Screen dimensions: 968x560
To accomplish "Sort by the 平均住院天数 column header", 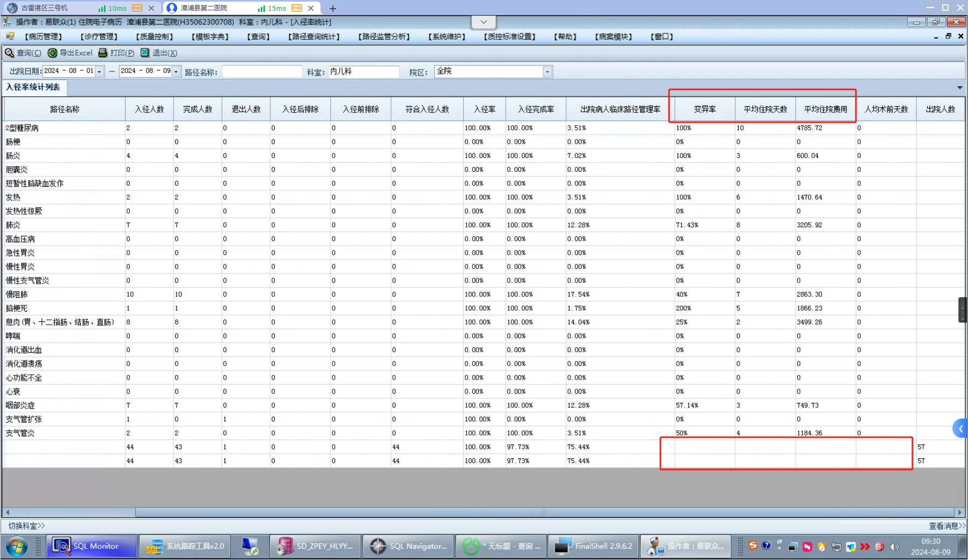I will 765,109.
